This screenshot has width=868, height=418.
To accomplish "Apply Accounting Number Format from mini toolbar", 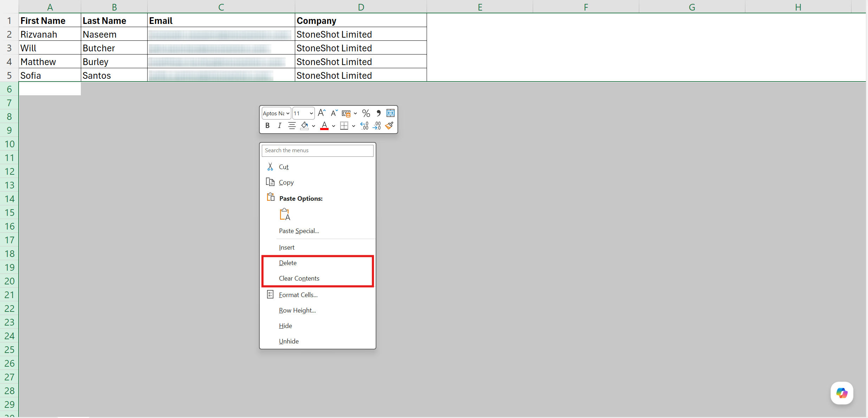I will point(346,113).
